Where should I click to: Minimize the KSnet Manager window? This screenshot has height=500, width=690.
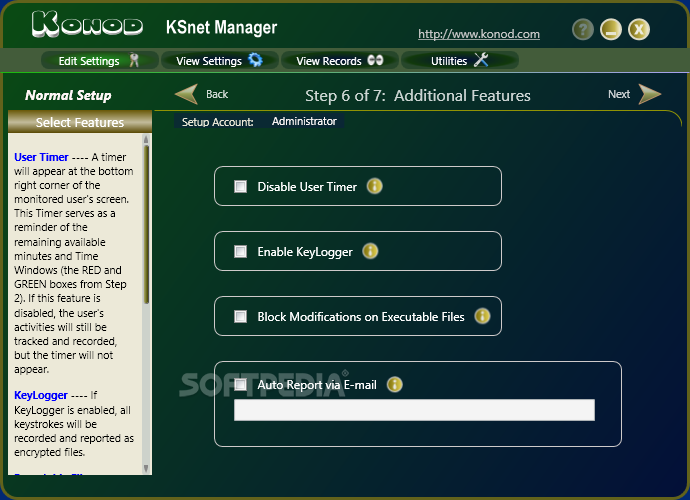click(611, 29)
